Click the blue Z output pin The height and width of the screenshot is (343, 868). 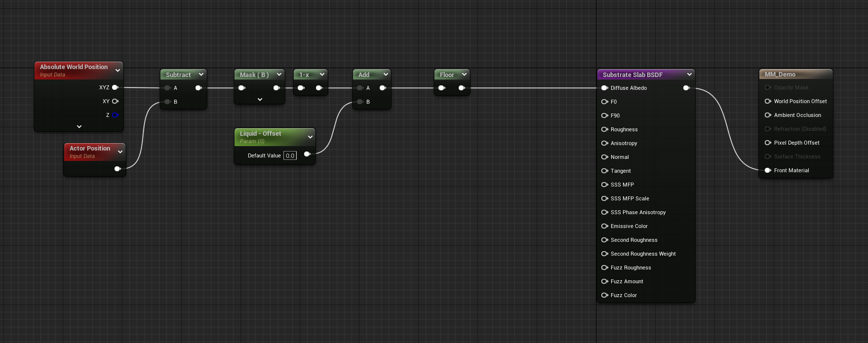click(115, 115)
